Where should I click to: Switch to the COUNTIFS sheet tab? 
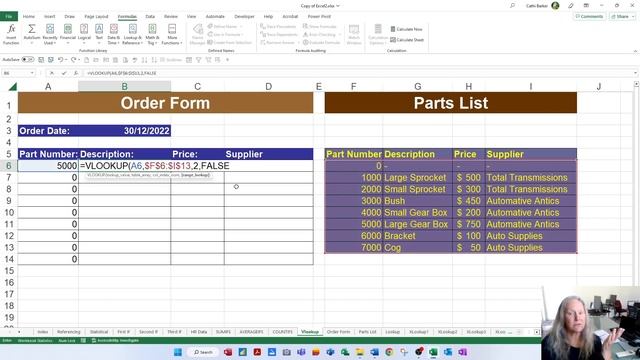(282, 332)
